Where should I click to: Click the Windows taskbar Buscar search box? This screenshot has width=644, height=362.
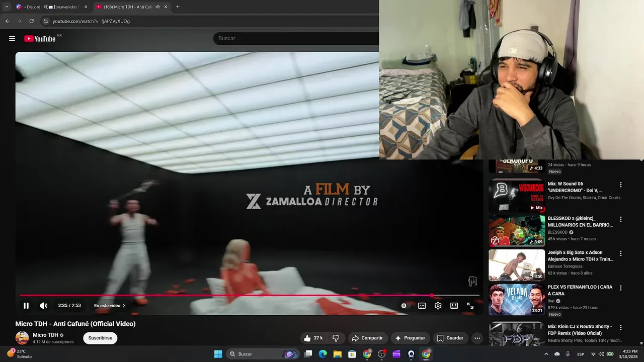(x=264, y=354)
